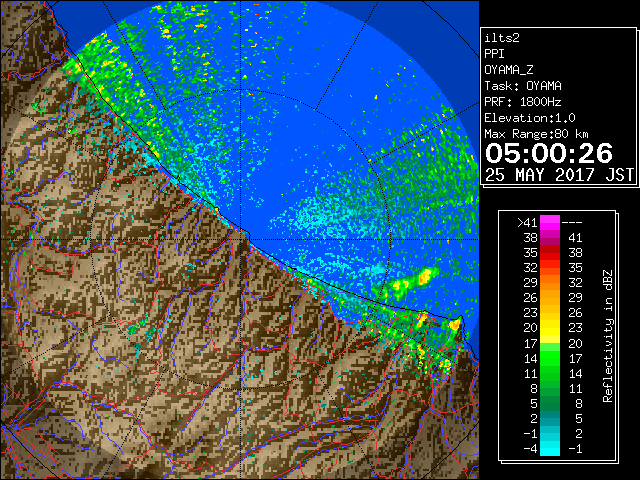Screen dimensions: 640x480
Task: Click the "Elevation:1.0" text
Action: point(530,118)
